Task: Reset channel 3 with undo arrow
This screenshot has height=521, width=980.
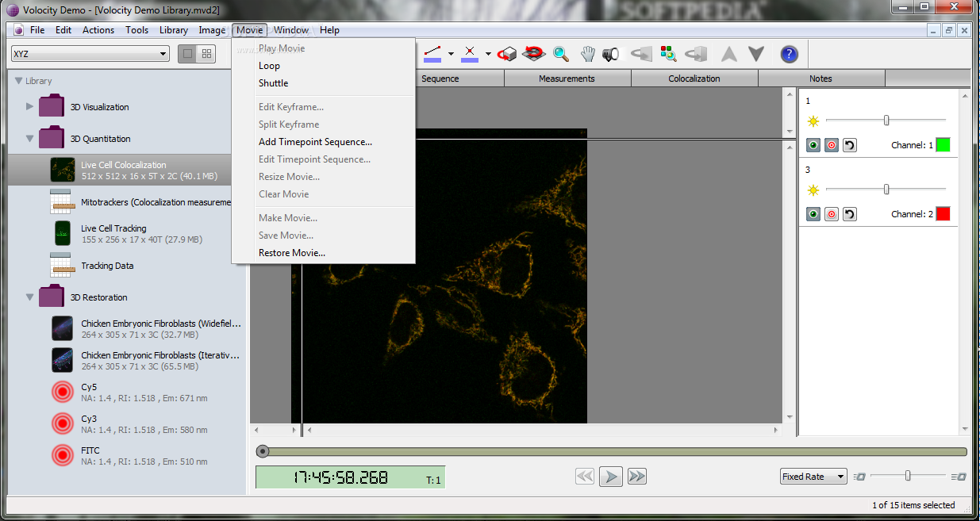Action: tap(849, 214)
